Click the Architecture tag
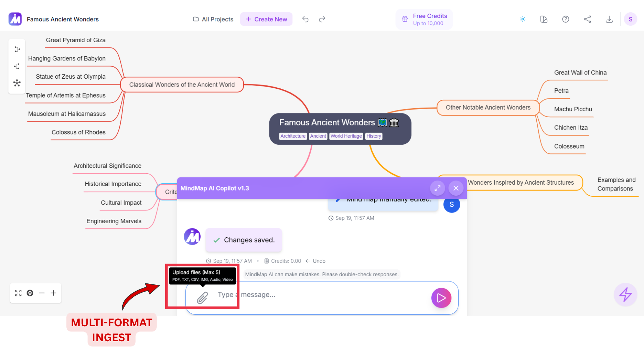This screenshot has height=351, width=644. click(x=293, y=136)
